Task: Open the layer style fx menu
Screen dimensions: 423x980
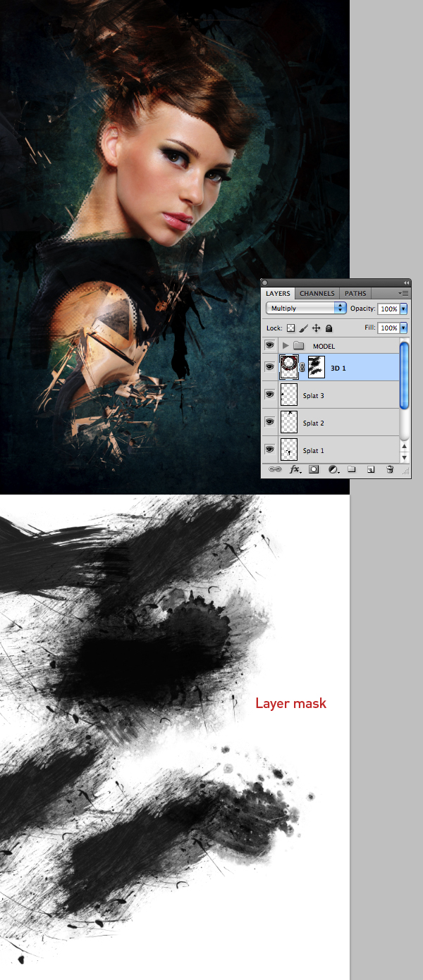Action: coord(295,469)
